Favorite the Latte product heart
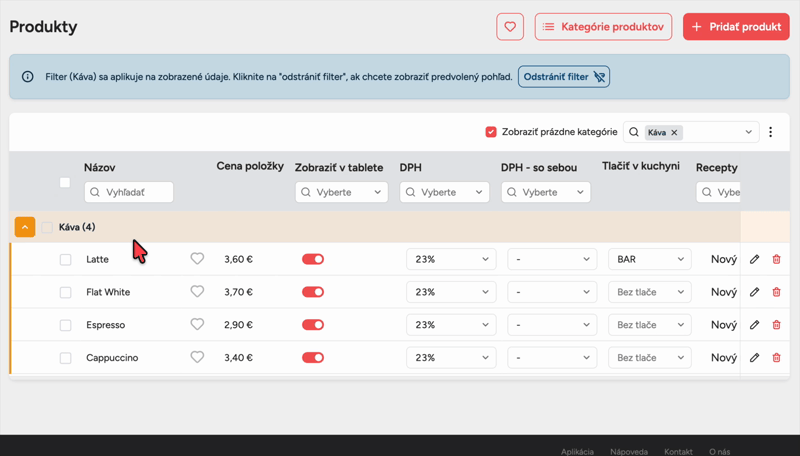Screen dimensions: 800x456 click(x=197, y=259)
